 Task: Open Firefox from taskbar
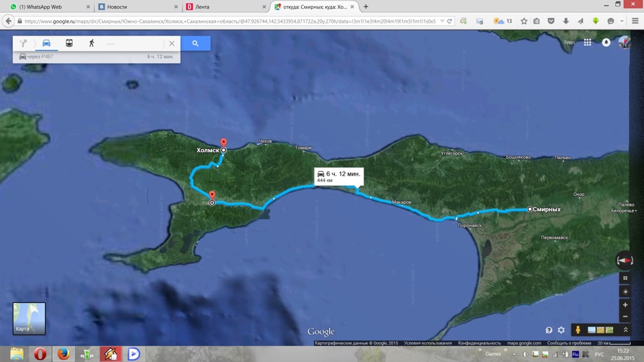(x=63, y=354)
